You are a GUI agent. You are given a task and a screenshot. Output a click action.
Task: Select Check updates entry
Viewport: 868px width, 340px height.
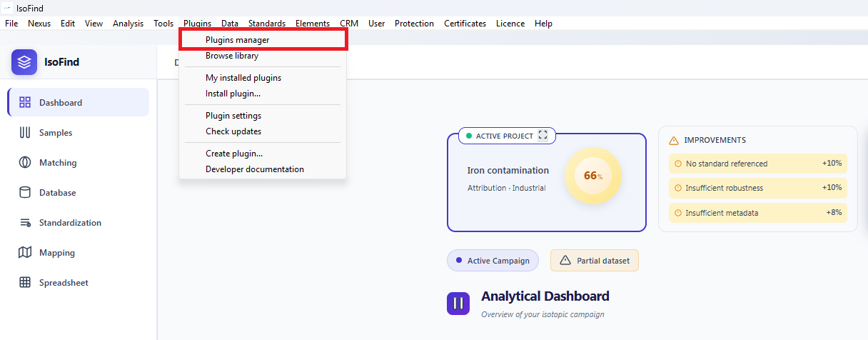point(263,131)
